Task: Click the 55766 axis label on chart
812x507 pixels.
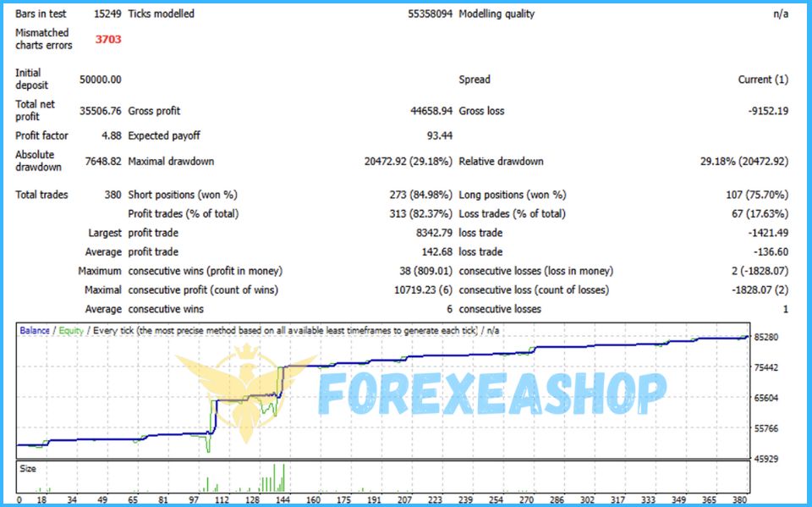Action: (766, 429)
